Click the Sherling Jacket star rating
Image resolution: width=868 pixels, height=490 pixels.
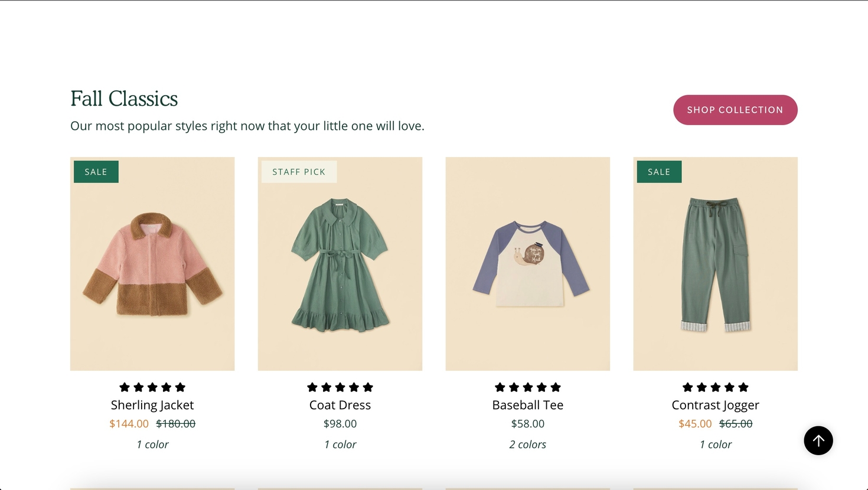click(152, 387)
